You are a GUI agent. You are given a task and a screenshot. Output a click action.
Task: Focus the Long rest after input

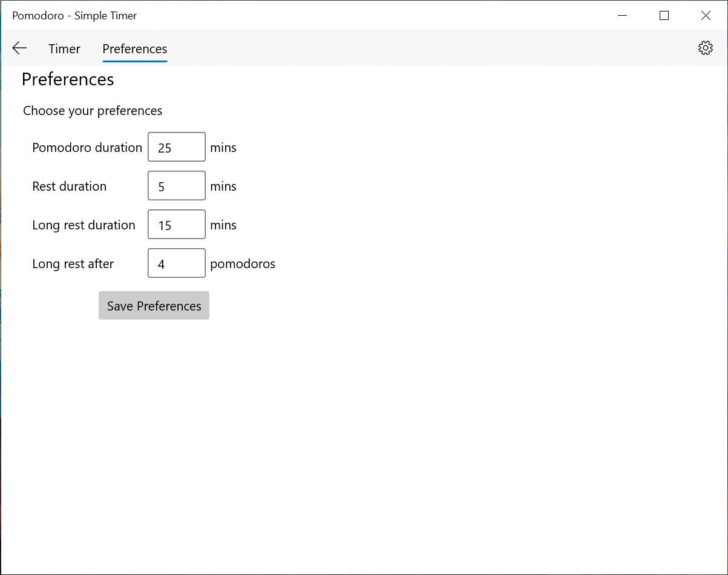coord(177,263)
